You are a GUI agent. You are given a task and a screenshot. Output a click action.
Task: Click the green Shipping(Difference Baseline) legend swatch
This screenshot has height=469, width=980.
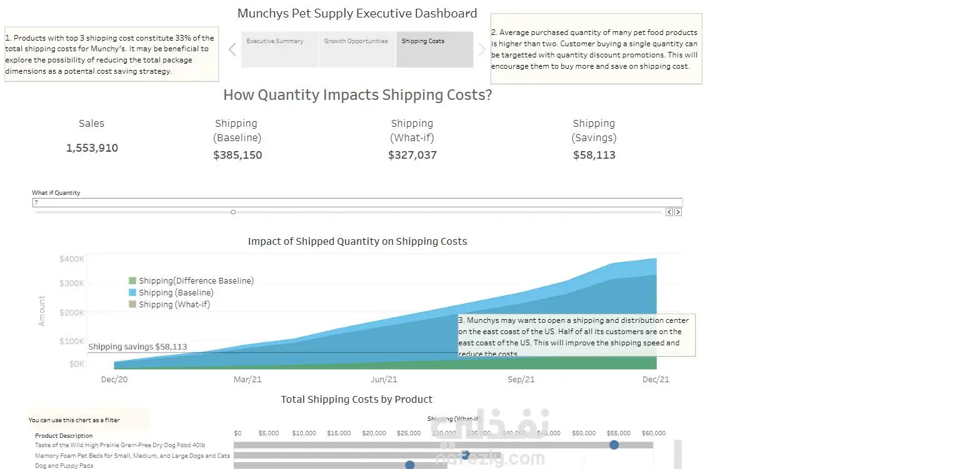132,281
